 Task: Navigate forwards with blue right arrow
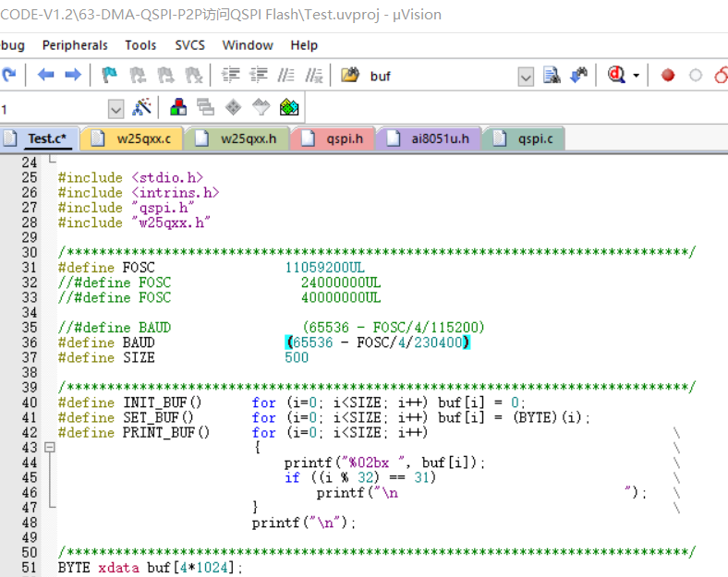pyautogui.click(x=73, y=74)
